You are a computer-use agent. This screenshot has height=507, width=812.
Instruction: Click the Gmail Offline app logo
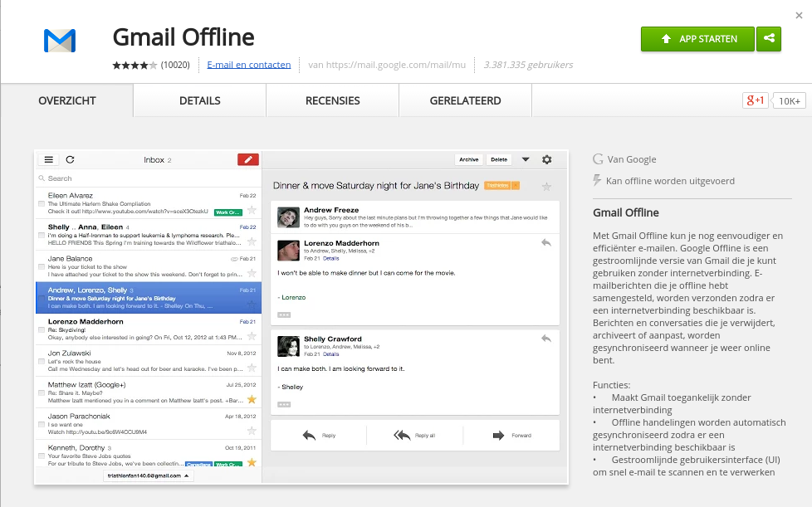tap(60, 41)
